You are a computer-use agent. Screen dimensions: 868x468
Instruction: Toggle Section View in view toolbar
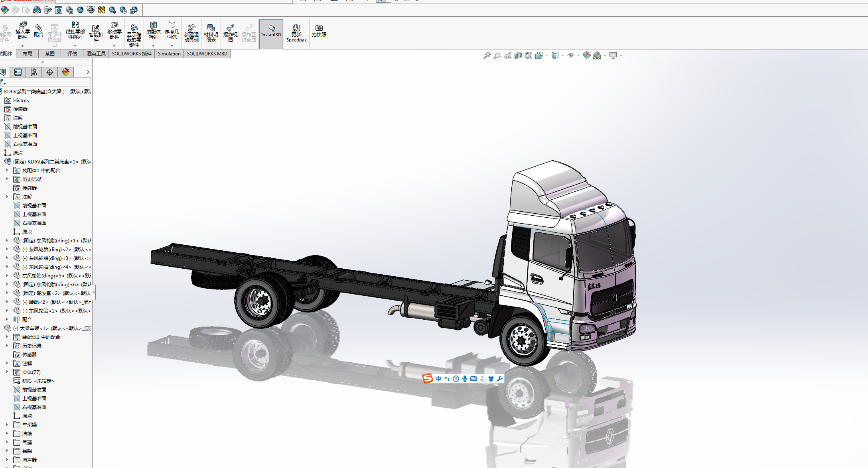coord(518,56)
